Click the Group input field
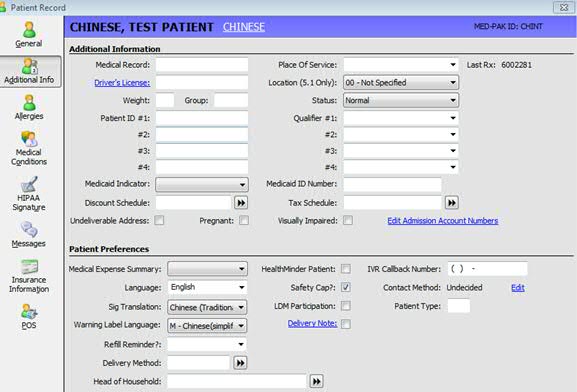577x392 pixels. click(231, 100)
